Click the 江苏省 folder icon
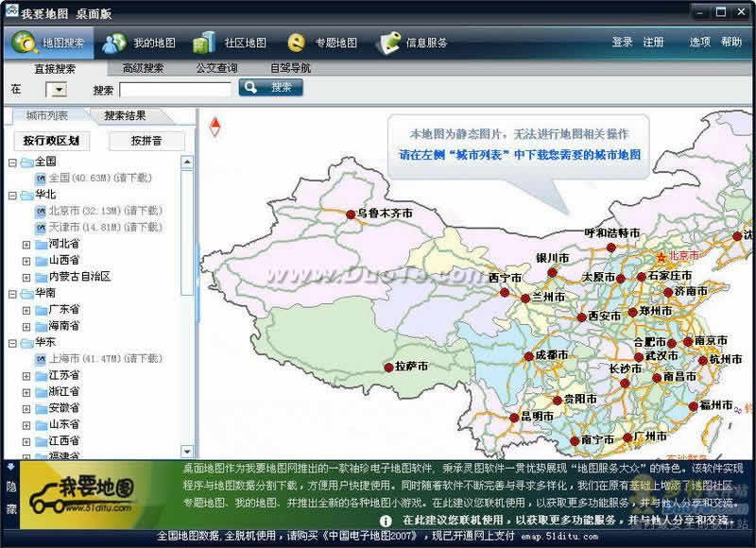The image size is (756, 548). click(41, 376)
